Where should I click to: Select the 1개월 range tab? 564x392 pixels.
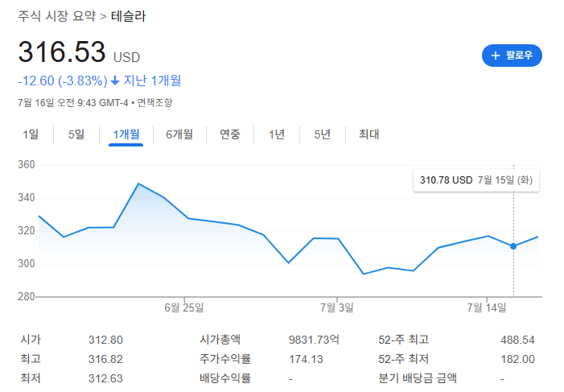pyautogui.click(x=126, y=134)
